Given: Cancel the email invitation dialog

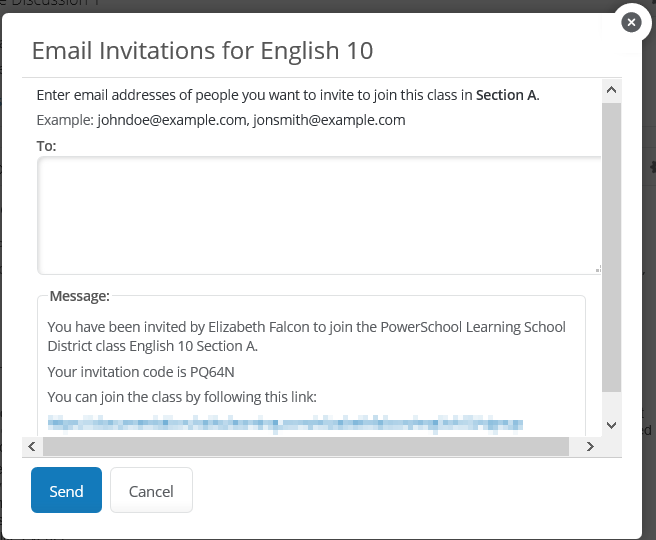Looking at the screenshot, I should tap(151, 490).
